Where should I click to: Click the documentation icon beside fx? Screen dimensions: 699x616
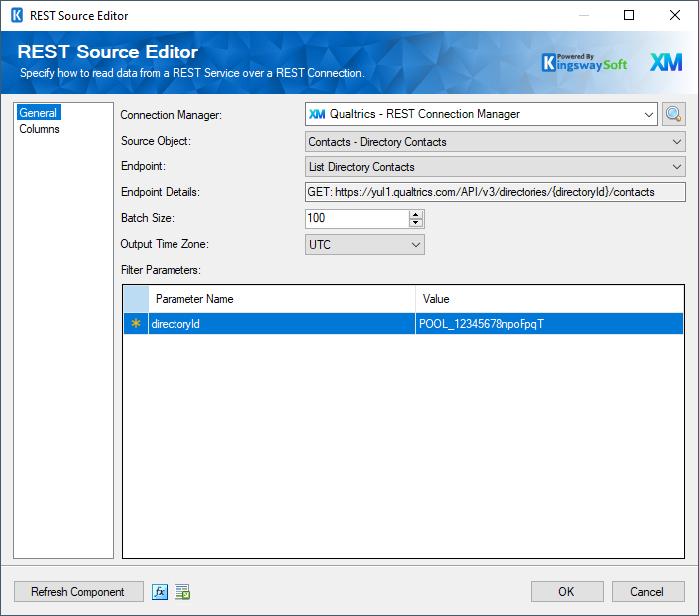[x=182, y=592]
